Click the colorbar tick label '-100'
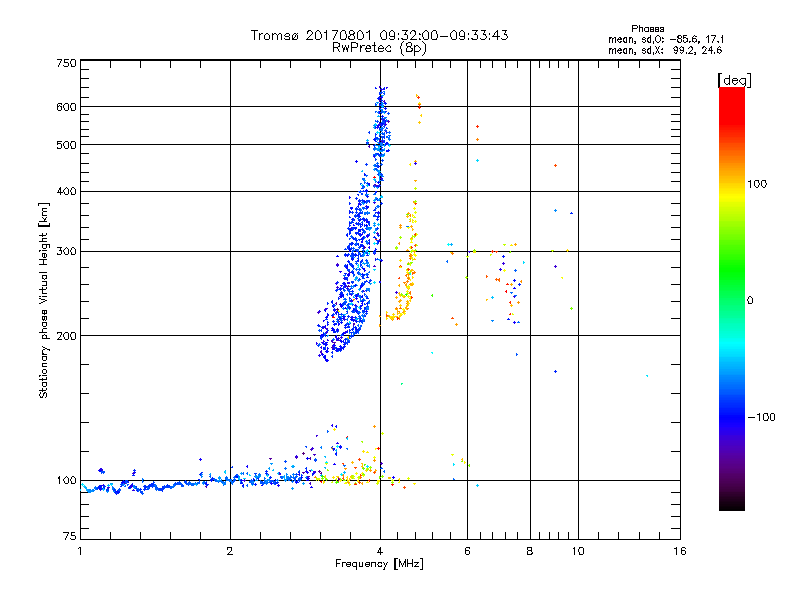The width and height of the screenshot is (800, 600). point(761,417)
